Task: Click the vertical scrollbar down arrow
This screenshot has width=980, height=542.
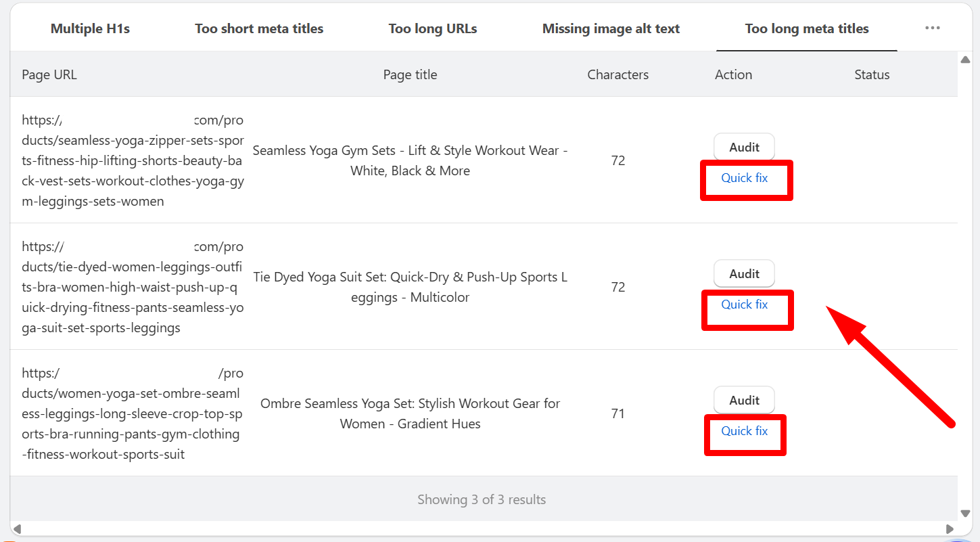Action: pyautogui.click(x=965, y=514)
